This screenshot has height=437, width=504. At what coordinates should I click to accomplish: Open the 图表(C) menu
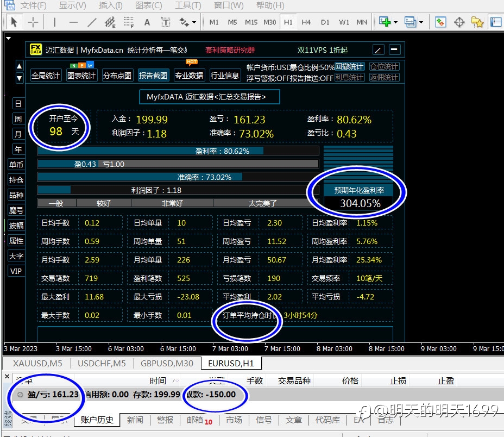(148, 5)
